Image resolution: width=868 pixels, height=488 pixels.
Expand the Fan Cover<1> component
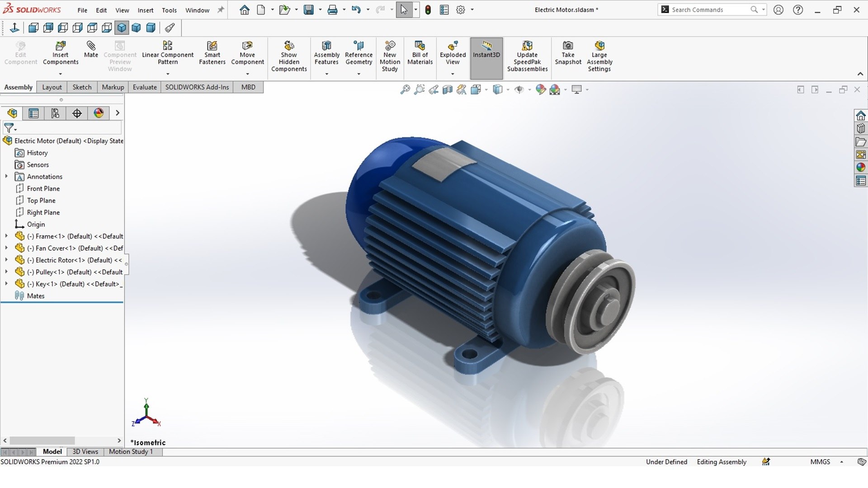point(6,248)
